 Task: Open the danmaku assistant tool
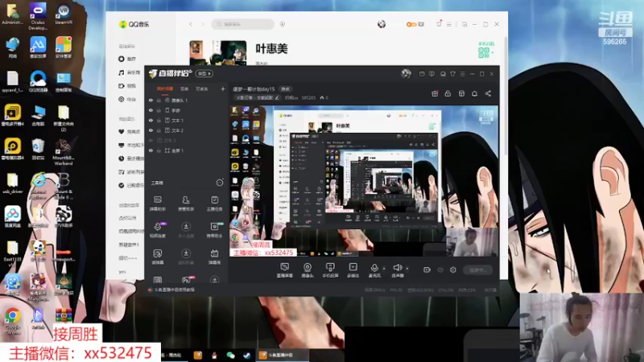(157, 204)
